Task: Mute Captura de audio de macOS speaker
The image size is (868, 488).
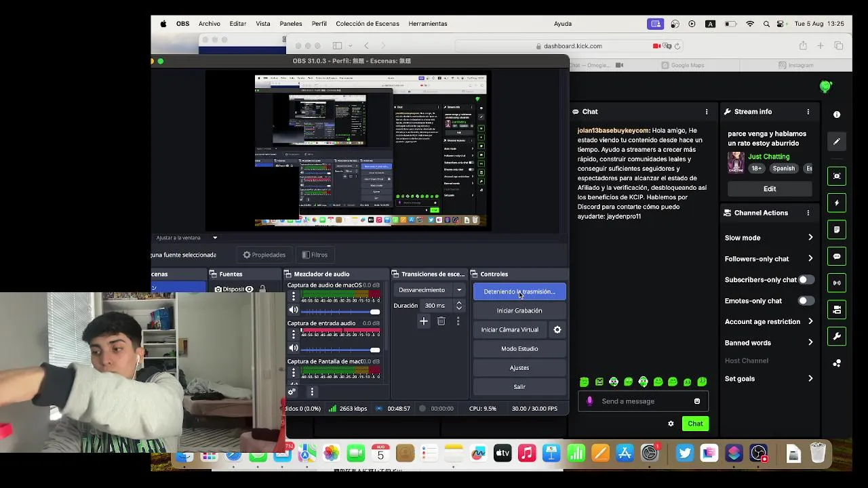Action: point(293,310)
